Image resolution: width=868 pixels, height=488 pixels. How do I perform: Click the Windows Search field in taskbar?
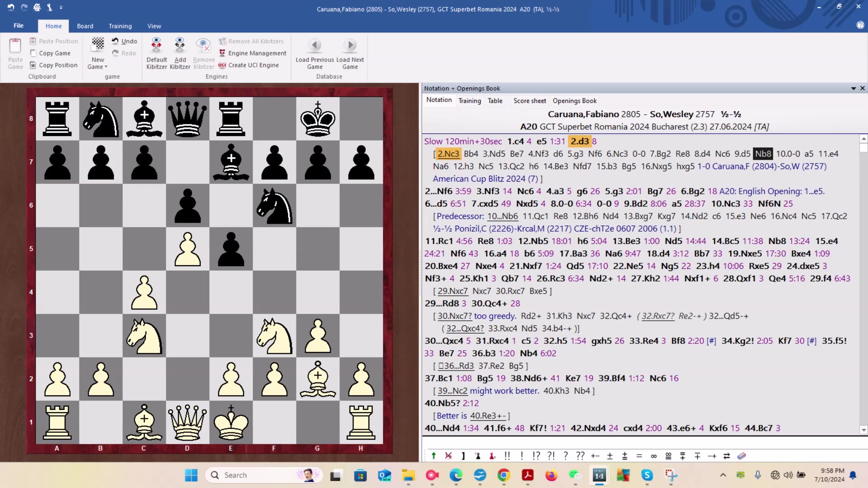pyautogui.click(x=264, y=475)
